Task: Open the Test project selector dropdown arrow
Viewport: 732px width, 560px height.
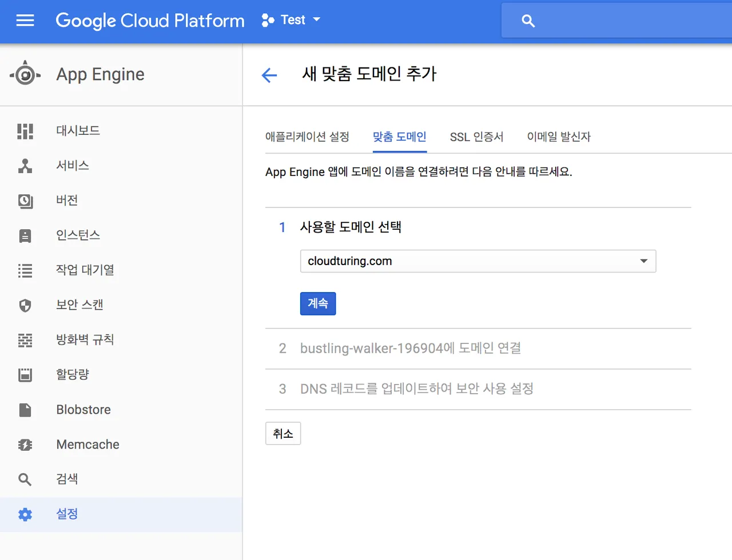Action: click(316, 19)
